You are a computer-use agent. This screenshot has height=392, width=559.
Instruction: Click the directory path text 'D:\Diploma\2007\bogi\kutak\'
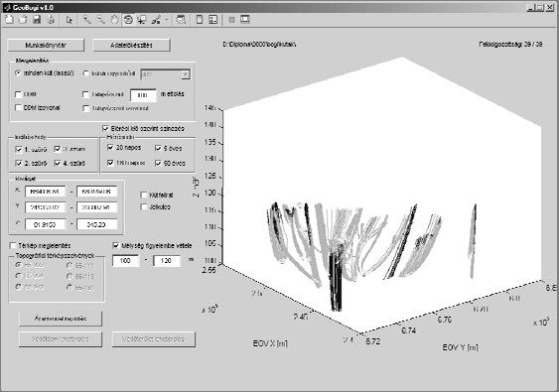click(259, 45)
